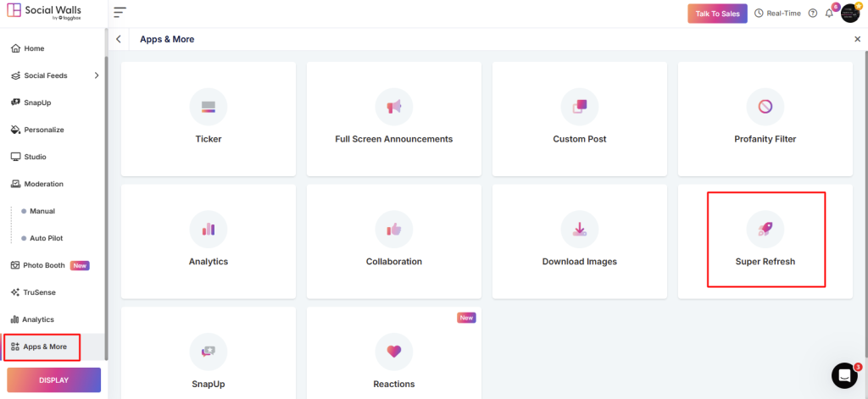Open the user profile avatar menu
The image size is (868, 399).
tap(850, 14)
